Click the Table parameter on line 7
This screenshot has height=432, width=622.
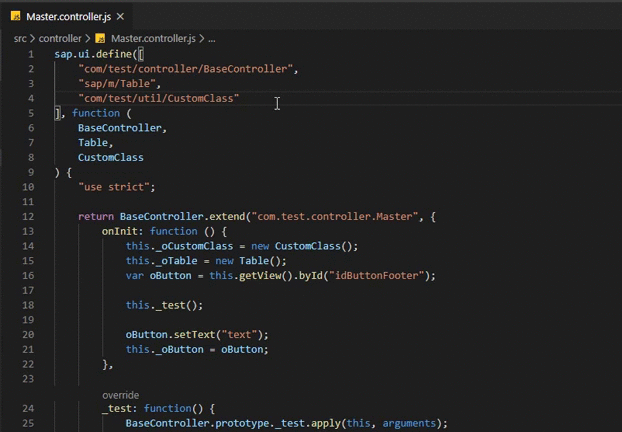[x=93, y=143]
